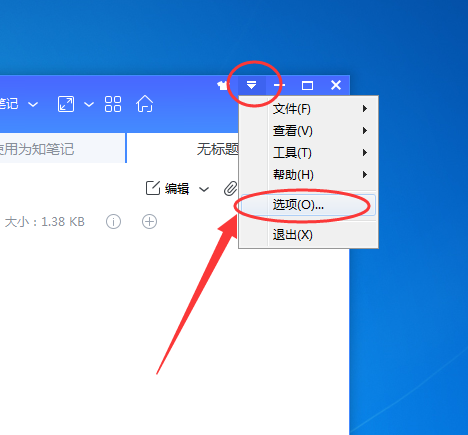Show note info via circled i icon
This screenshot has width=468, height=435.
click(113, 222)
